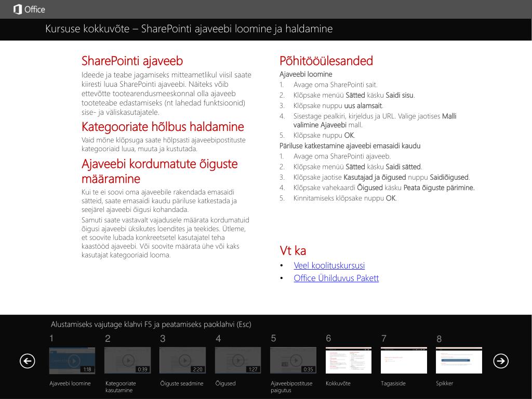Click the Ajaveebipostituse paigutus label
This screenshot has height=399, width=532.
(x=291, y=387)
